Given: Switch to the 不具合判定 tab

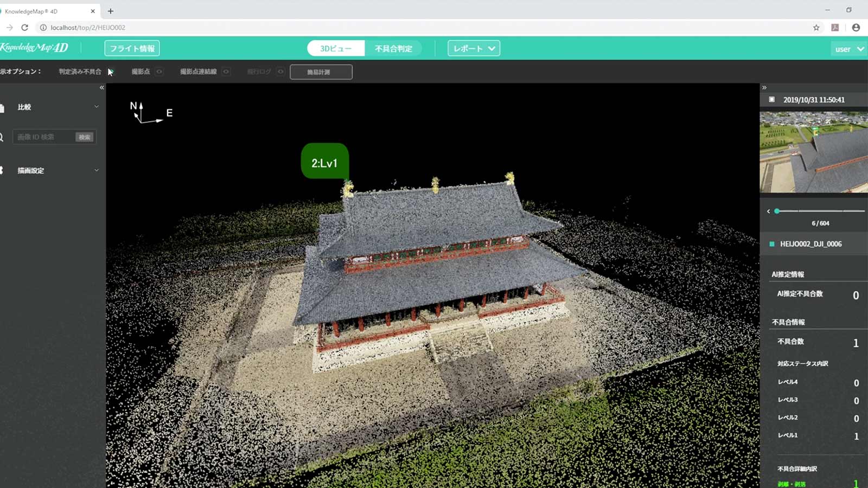Looking at the screenshot, I should point(394,48).
